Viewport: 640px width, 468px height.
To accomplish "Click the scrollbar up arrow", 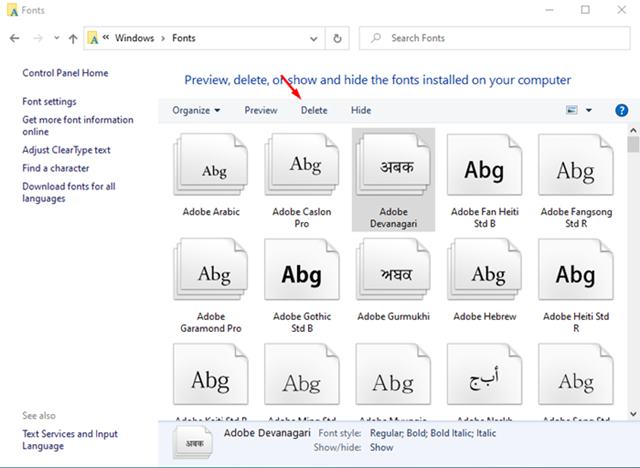I will coord(633,131).
